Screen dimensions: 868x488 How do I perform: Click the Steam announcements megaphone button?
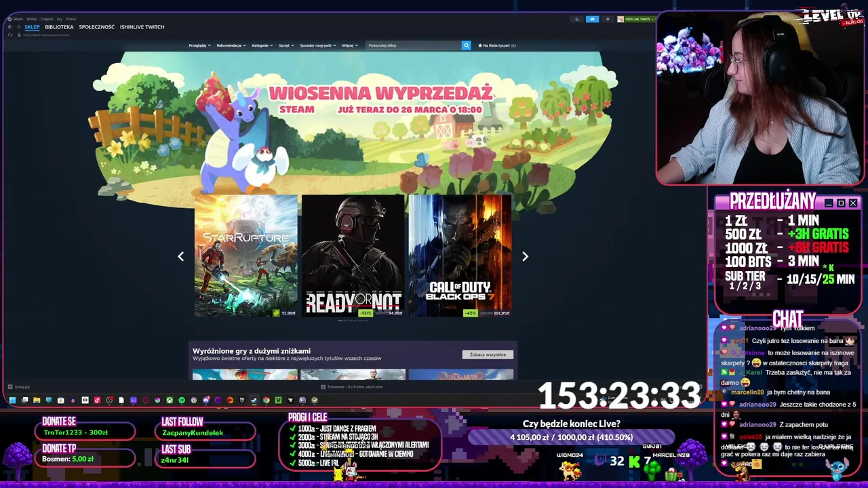point(592,19)
